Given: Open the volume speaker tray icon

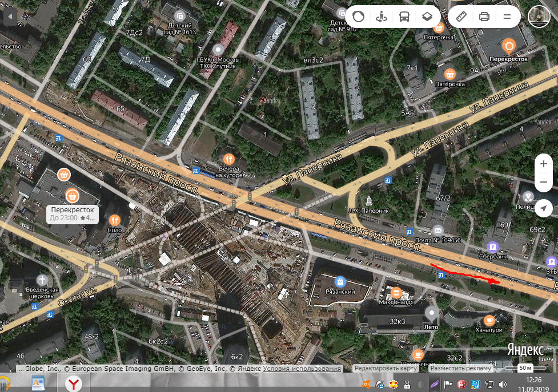Looking at the screenshot, I should [x=503, y=384].
